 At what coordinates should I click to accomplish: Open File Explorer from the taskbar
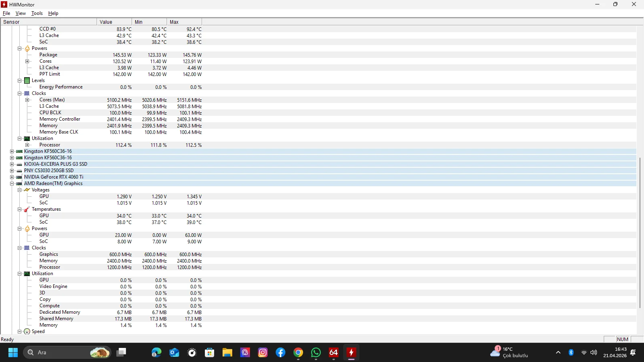(x=227, y=352)
